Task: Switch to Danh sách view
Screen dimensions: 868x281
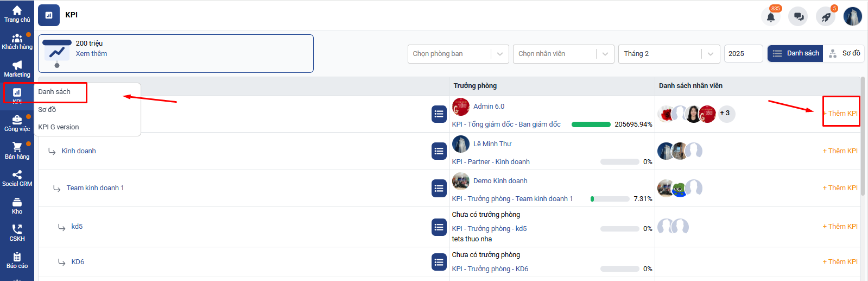Action: click(x=795, y=53)
